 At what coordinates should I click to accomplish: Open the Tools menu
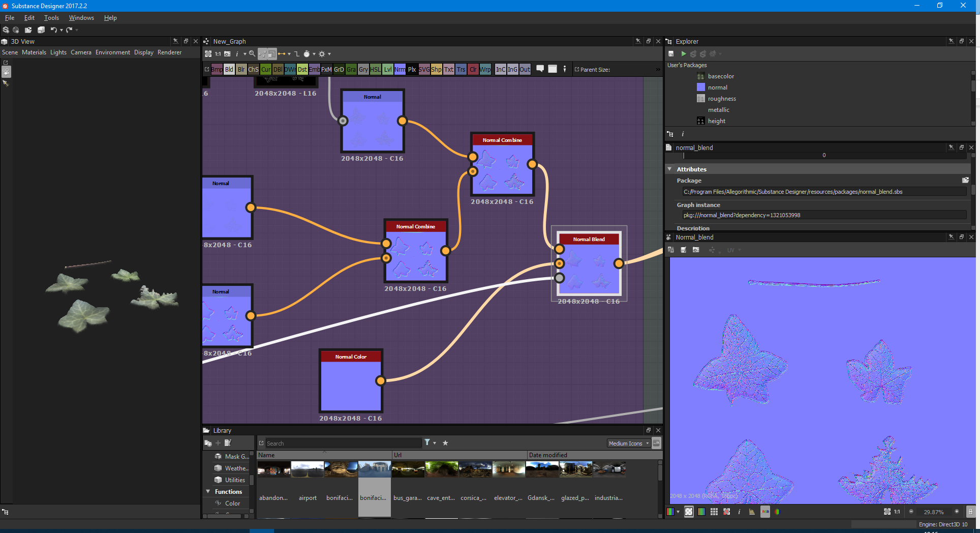click(x=51, y=18)
